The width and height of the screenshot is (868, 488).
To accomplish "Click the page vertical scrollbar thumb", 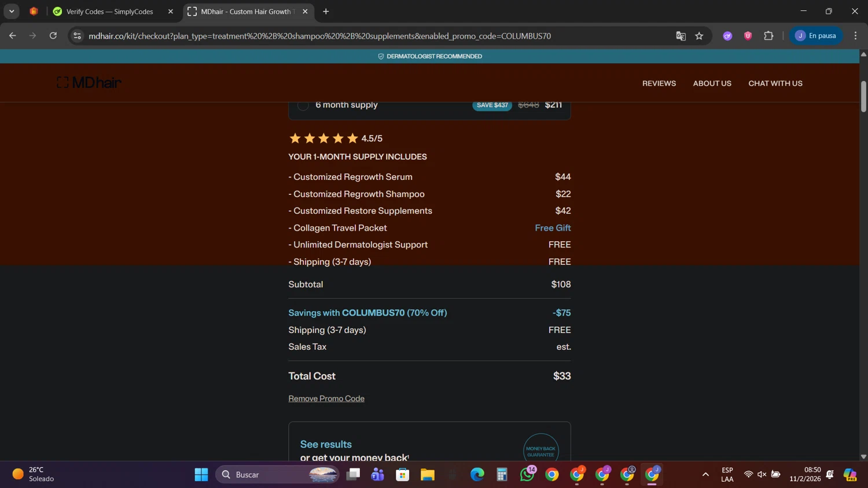I will [x=863, y=96].
